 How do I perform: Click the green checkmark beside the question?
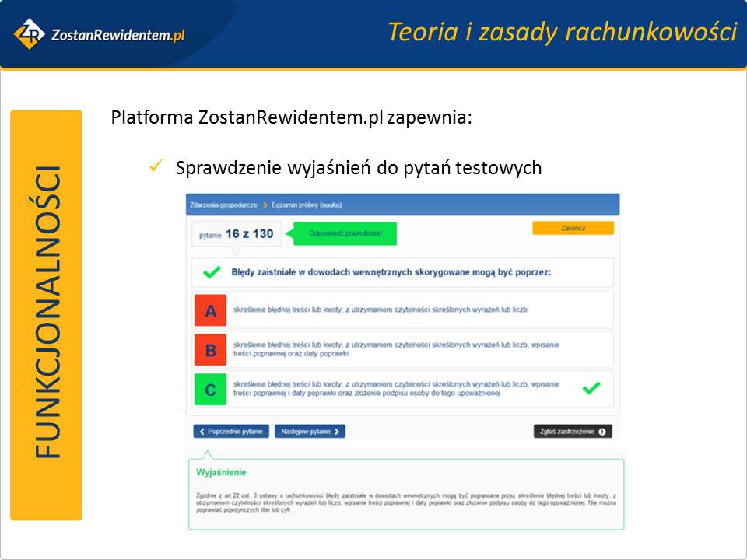[x=212, y=273]
